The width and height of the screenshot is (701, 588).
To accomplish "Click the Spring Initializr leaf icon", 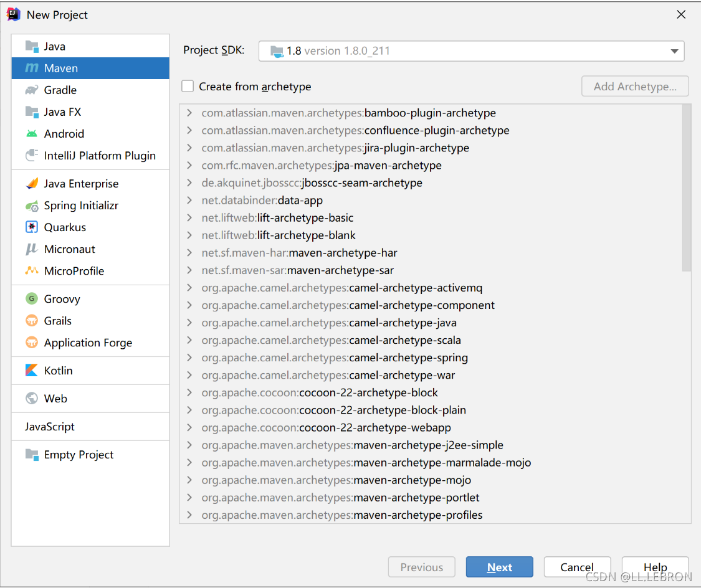I will pyautogui.click(x=32, y=206).
